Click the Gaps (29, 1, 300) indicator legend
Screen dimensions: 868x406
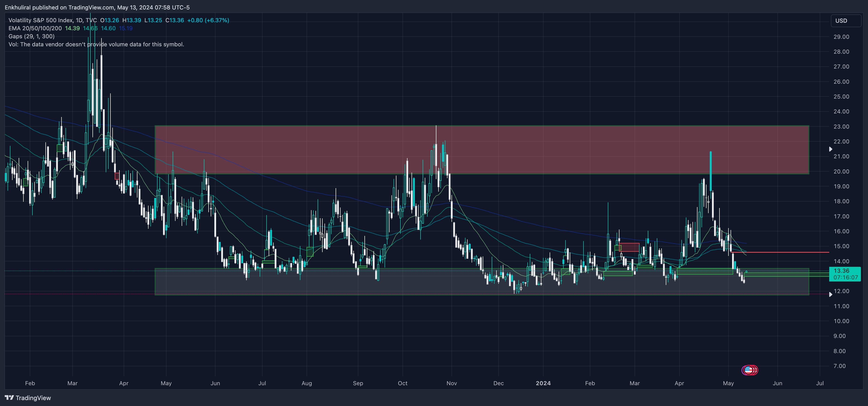point(31,36)
